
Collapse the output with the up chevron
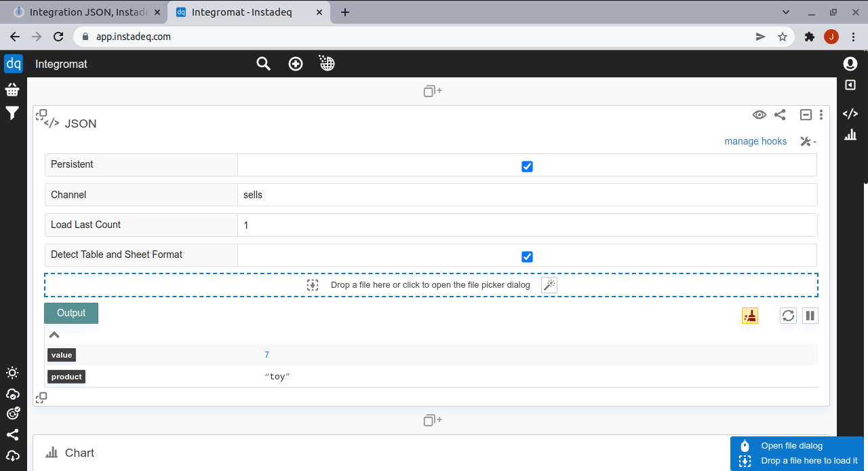pyautogui.click(x=54, y=335)
